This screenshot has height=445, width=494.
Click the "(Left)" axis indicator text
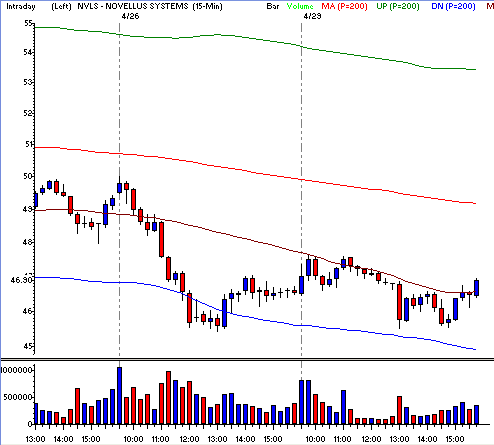point(62,6)
